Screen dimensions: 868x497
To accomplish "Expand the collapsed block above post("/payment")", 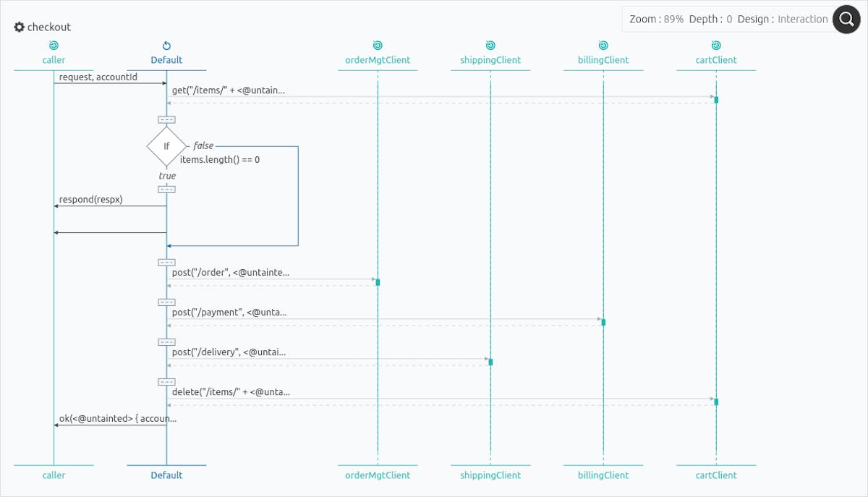I will (166, 302).
